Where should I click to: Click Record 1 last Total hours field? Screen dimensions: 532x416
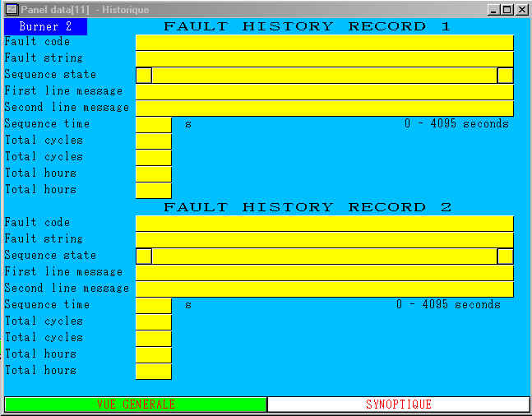click(154, 191)
